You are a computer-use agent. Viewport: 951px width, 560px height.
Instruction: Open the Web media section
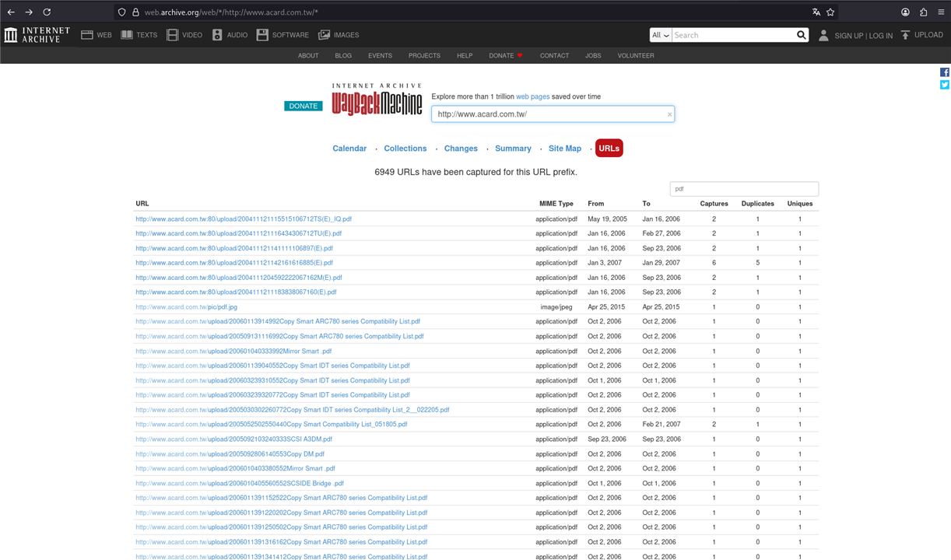click(x=97, y=35)
